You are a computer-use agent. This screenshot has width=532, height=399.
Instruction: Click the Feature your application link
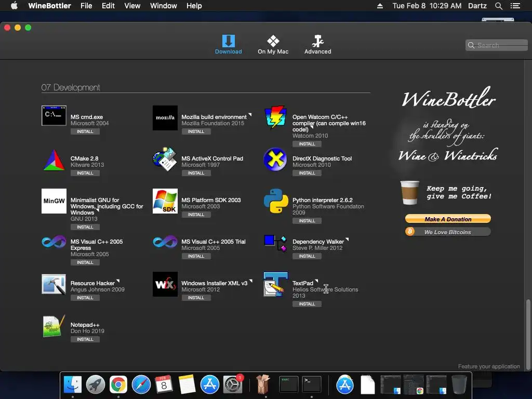(x=489, y=366)
